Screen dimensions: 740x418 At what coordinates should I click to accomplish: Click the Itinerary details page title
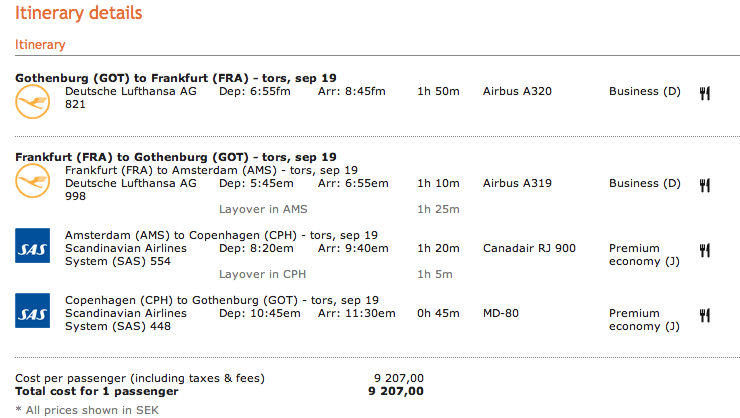click(x=78, y=14)
